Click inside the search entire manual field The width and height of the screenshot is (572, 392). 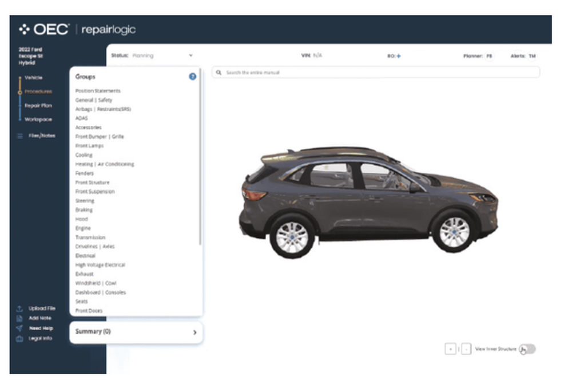343,72
